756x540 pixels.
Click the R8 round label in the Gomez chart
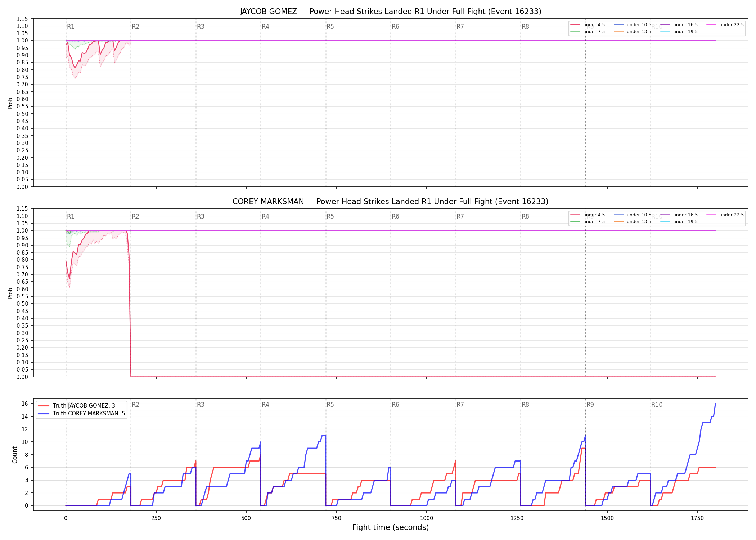[525, 27]
